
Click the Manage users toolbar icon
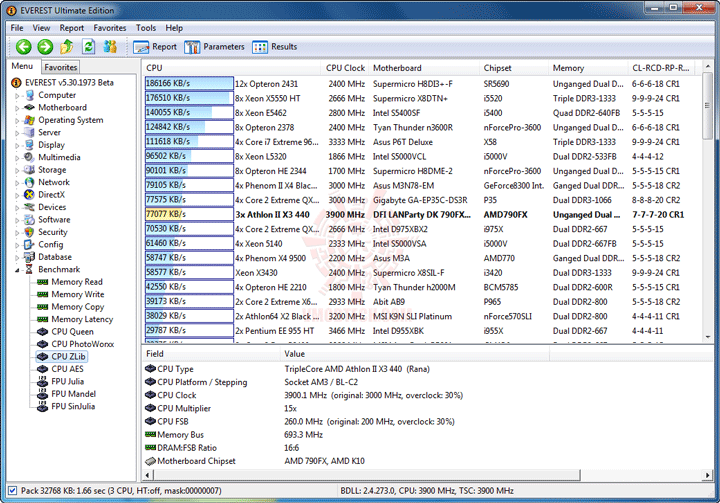click(110, 46)
